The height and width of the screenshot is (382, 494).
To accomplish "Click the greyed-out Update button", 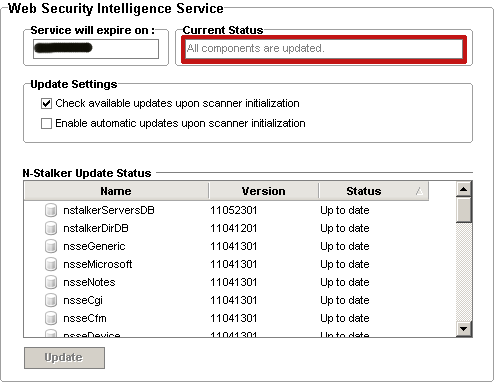I will coord(64,358).
